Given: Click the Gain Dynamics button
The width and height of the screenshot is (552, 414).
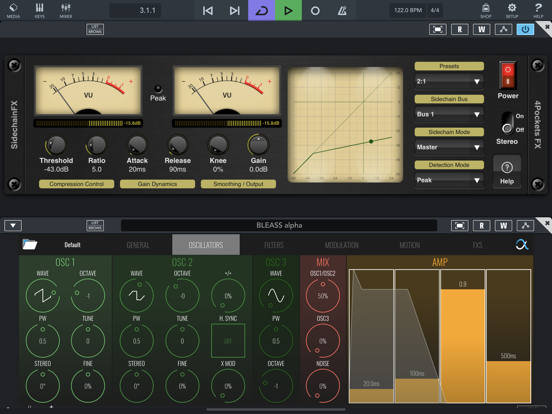Looking at the screenshot, I should pos(157,184).
